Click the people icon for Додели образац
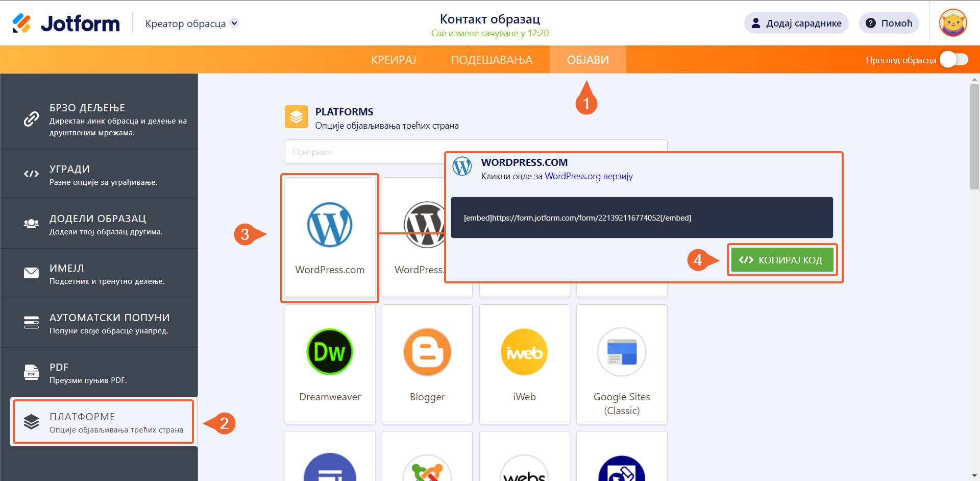 click(31, 224)
